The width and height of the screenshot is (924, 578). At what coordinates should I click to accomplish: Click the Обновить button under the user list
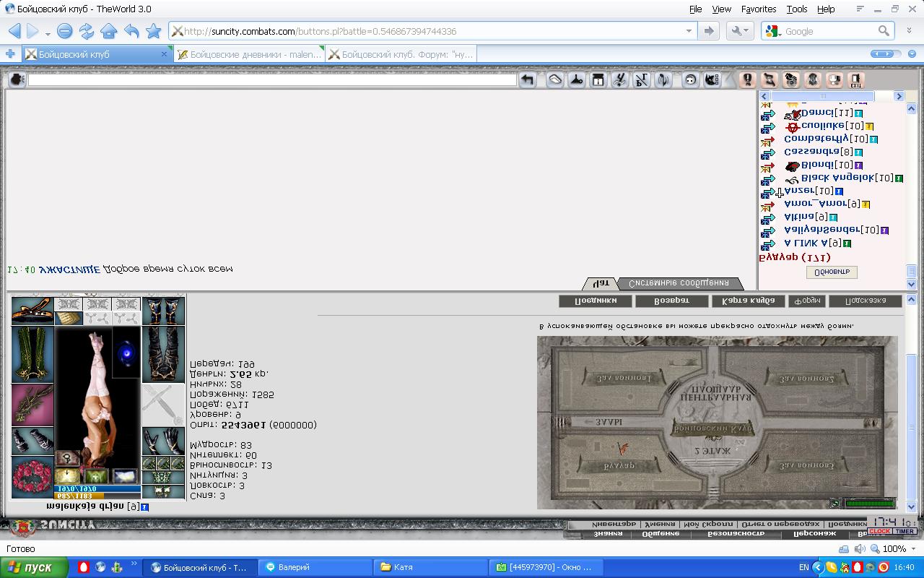click(831, 272)
